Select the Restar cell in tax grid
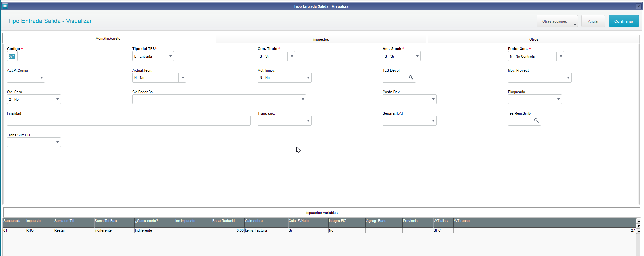644x256 pixels. point(74,231)
